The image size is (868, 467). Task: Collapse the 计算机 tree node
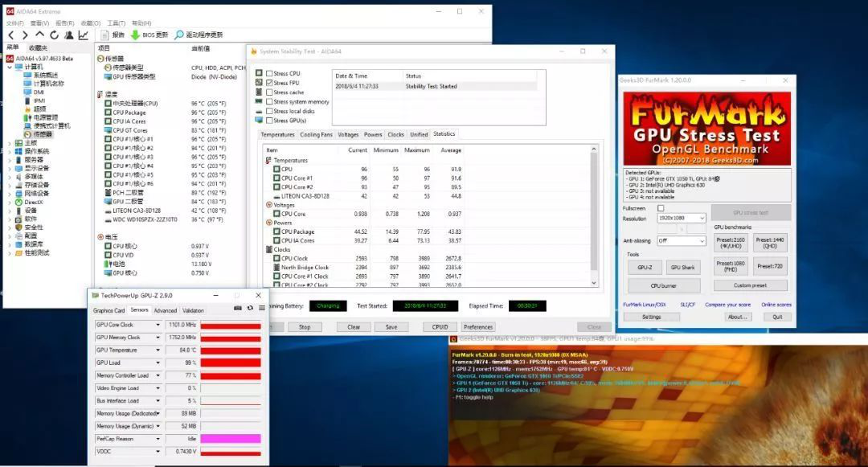[10, 67]
